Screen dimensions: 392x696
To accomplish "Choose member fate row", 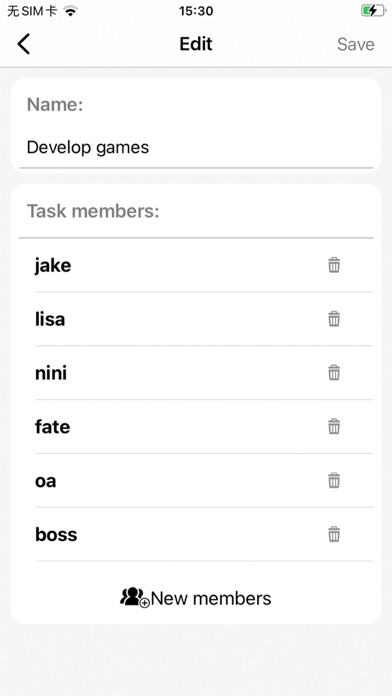I will pos(204,427).
